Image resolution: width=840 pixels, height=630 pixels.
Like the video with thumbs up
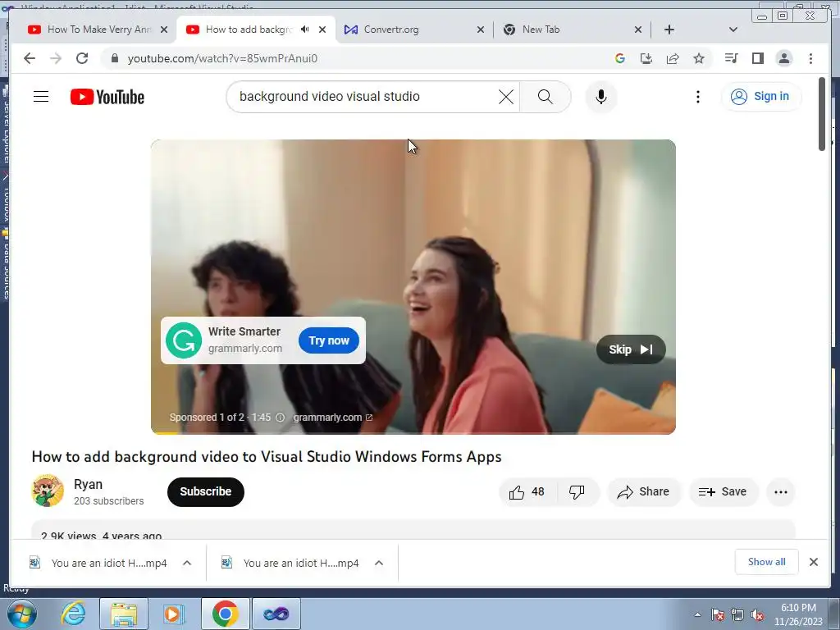pos(527,492)
